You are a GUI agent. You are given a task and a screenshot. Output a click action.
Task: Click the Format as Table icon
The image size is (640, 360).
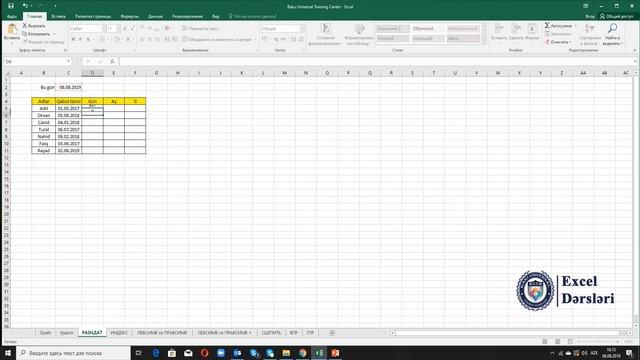(360, 29)
